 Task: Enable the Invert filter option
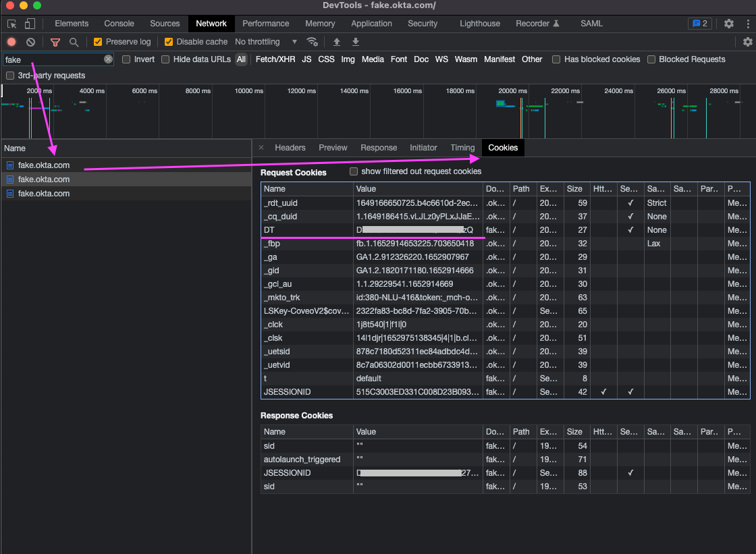(126, 59)
